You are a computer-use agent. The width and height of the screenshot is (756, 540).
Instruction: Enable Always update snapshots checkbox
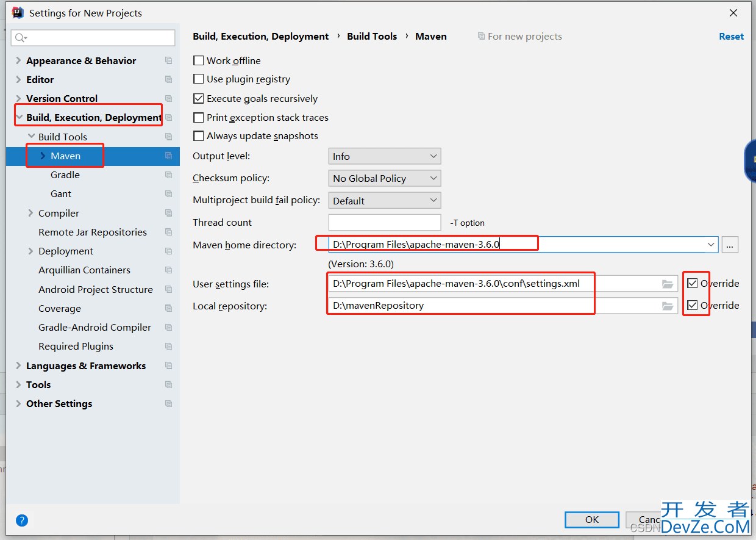coord(198,136)
